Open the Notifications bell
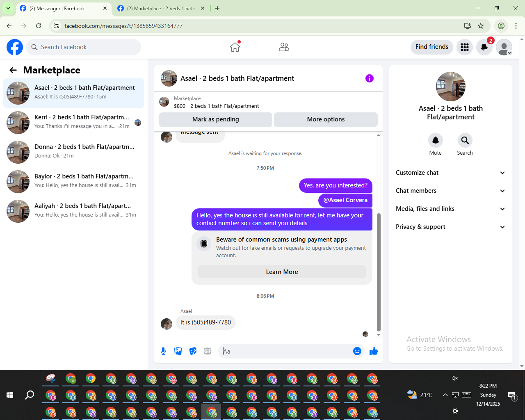The height and width of the screenshot is (420, 525). point(484,47)
